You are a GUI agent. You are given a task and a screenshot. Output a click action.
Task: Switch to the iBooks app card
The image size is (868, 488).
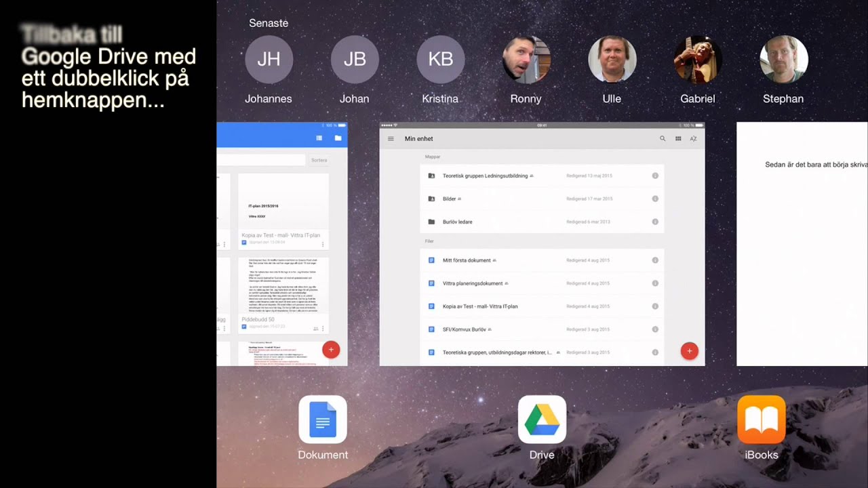[802, 244]
